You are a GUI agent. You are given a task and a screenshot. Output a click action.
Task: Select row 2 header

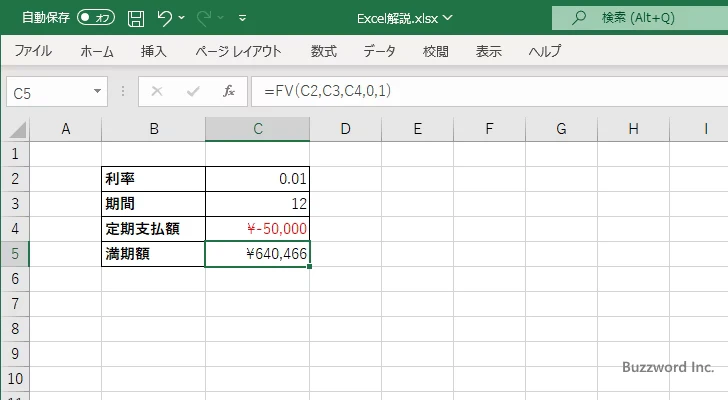coord(15,179)
